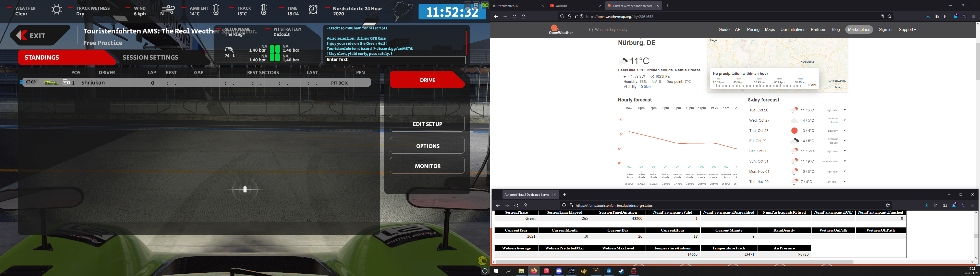Click the sun weather icon in game header

point(56,10)
